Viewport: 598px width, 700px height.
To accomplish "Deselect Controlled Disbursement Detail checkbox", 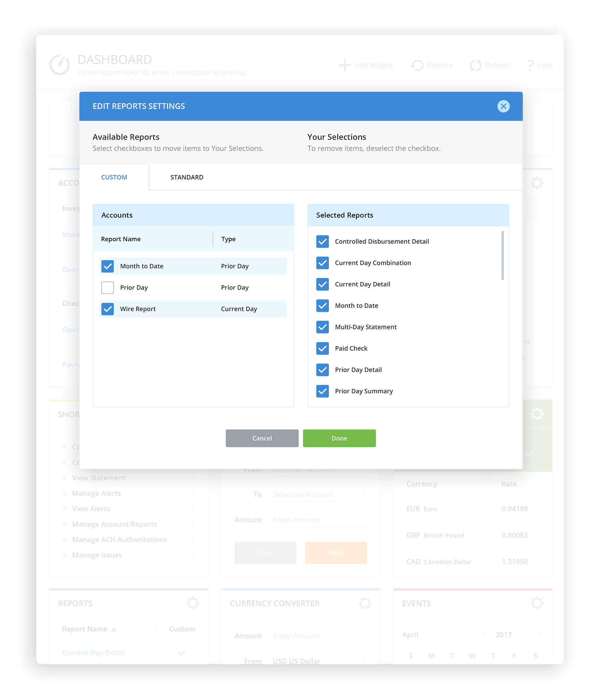I will tap(322, 242).
